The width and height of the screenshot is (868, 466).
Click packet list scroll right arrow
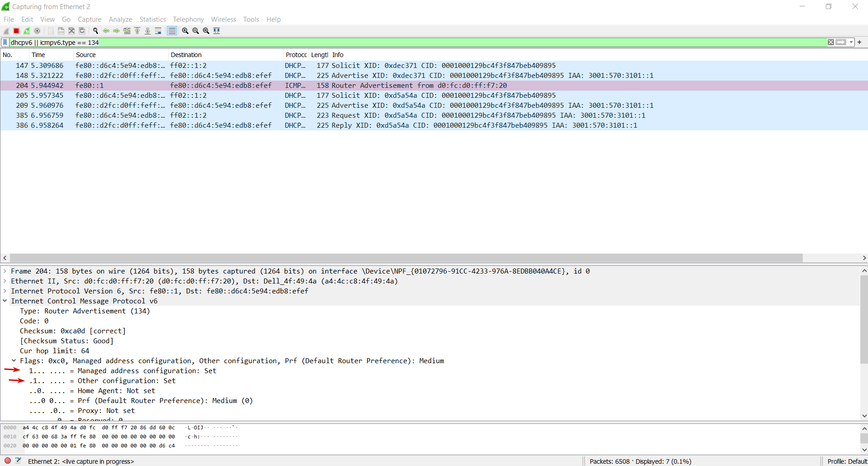864,258
